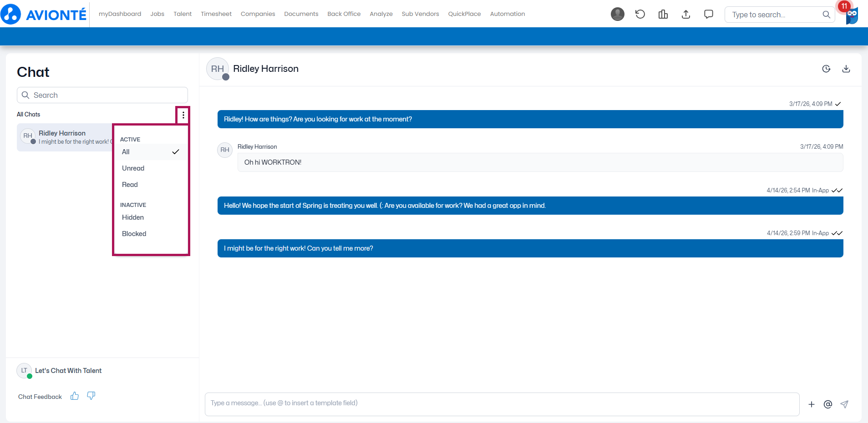
Task: Click the plus attachment icon
Action: pos(812,404)
